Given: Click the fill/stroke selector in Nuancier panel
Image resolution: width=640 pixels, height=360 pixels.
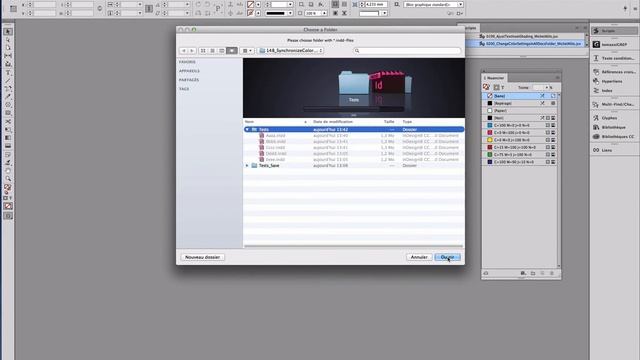Looking at the screenshot, I should 486,87.
